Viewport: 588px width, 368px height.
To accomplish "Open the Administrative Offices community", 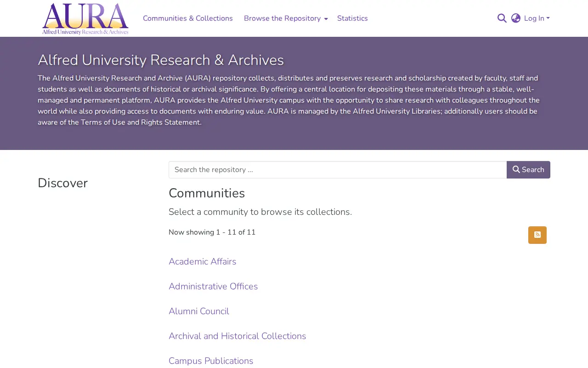I will [213, 286].
